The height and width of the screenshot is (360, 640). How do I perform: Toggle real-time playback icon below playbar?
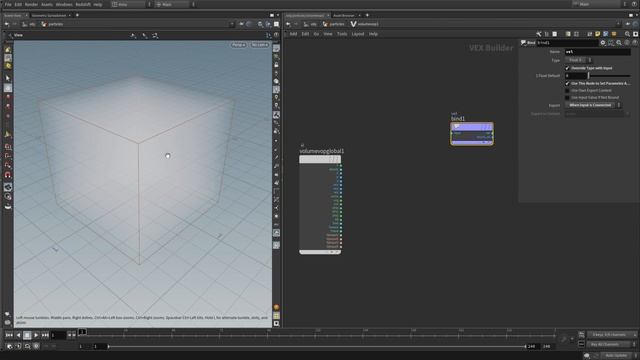point(36,346)
